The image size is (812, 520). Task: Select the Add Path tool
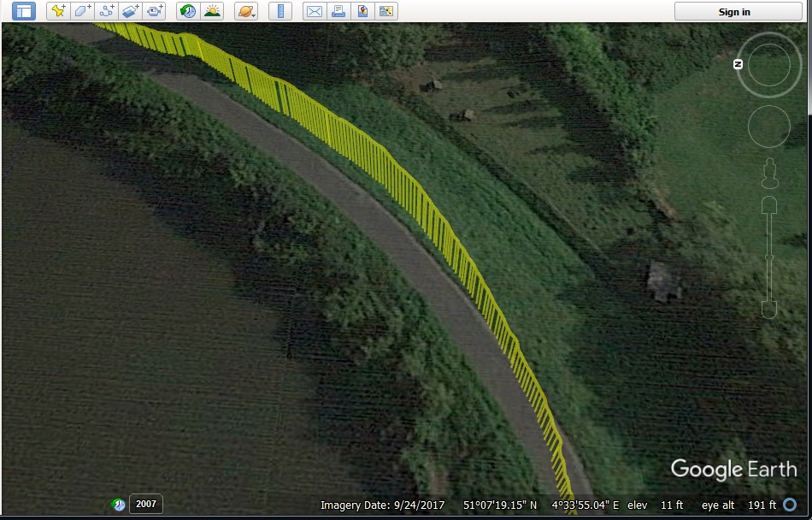pyautogui.click(x=107, y=11)
